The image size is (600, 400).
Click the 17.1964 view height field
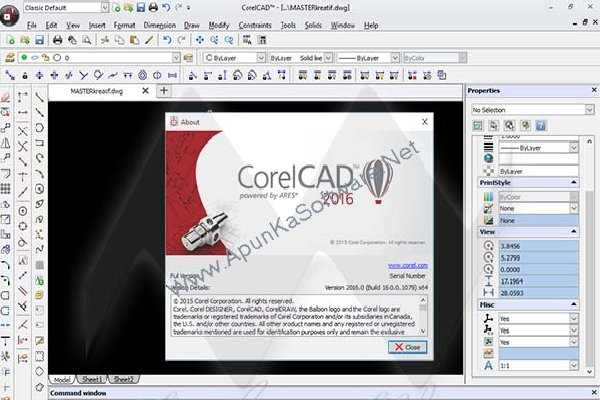click(538, 281)
